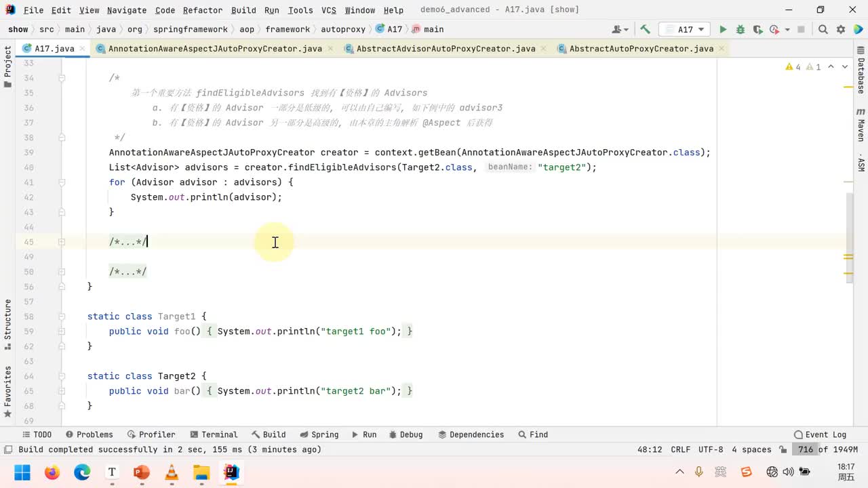The width and height of the screenshot is (868, 488).
Task: Open the Project tool window
Action: (7, 66)
